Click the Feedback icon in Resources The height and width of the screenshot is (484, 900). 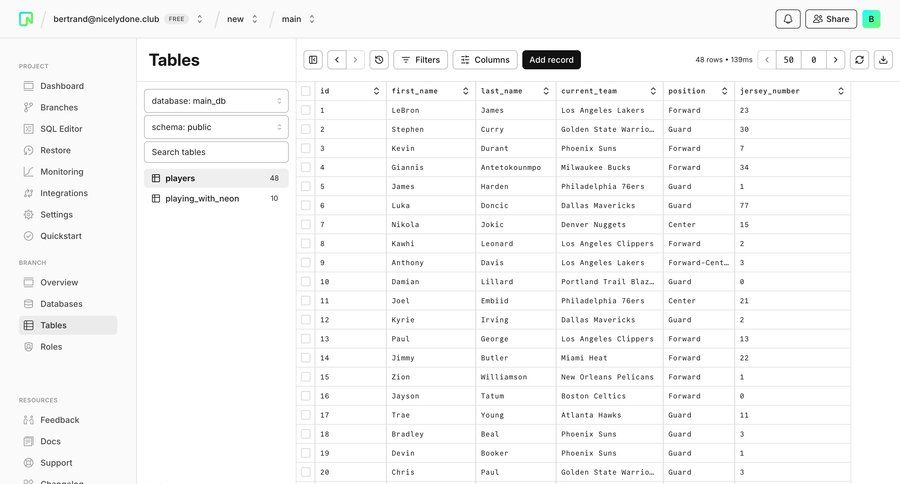click(x=29, y=420)
